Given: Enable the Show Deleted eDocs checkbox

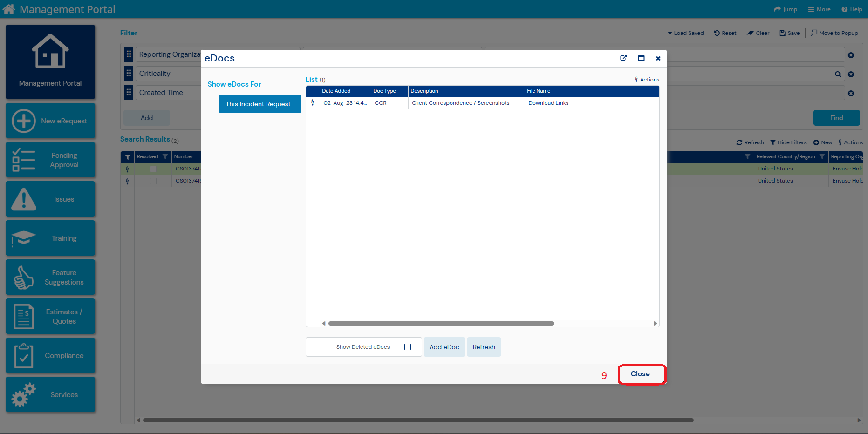Looking at the screenshot, I should click(408, 346).
